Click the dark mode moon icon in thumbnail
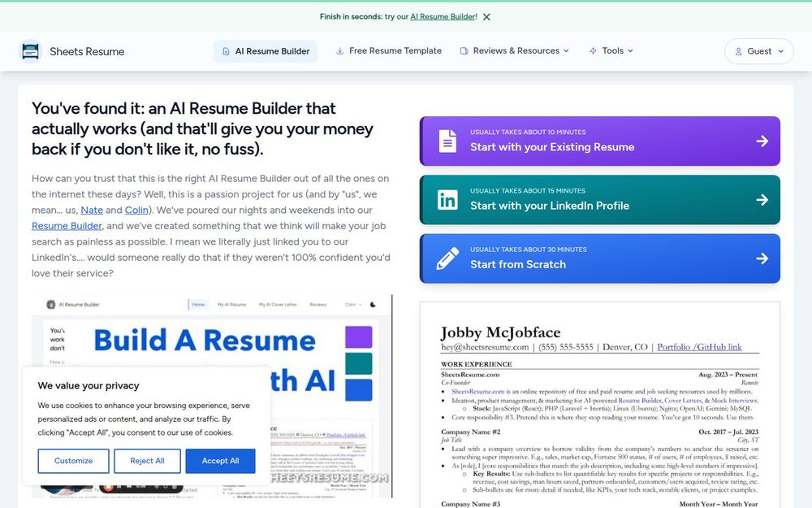Image resolution: width=812 pixels, height=508 pixels. click(373, 305)
